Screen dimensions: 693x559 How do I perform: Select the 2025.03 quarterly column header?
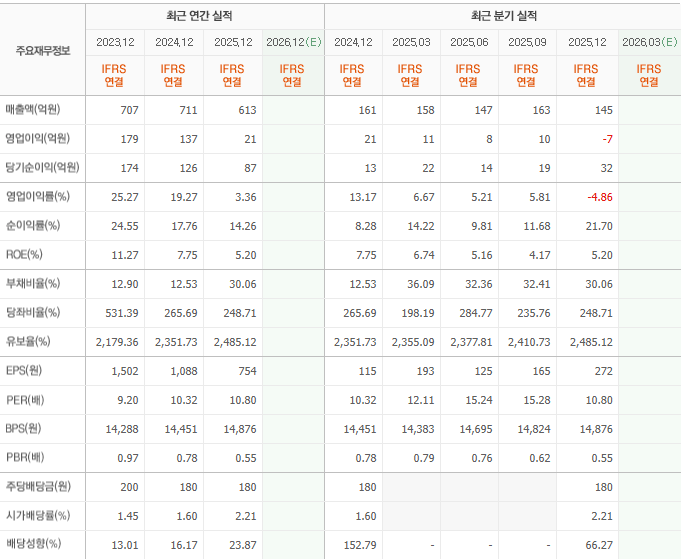pyautogui.click(x=411, y=42)
